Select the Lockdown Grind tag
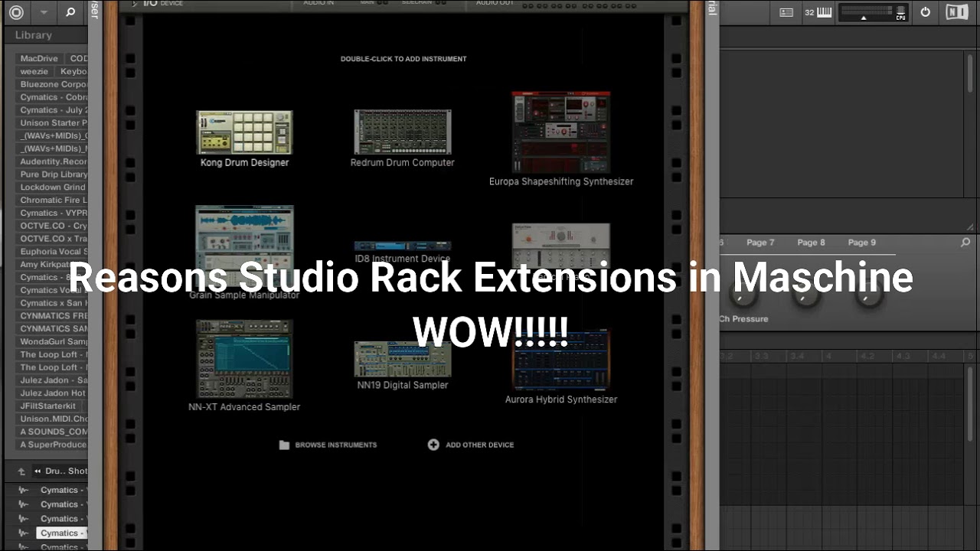The height and width of the screenshot is (551, 980). click(x=53, y=187)
